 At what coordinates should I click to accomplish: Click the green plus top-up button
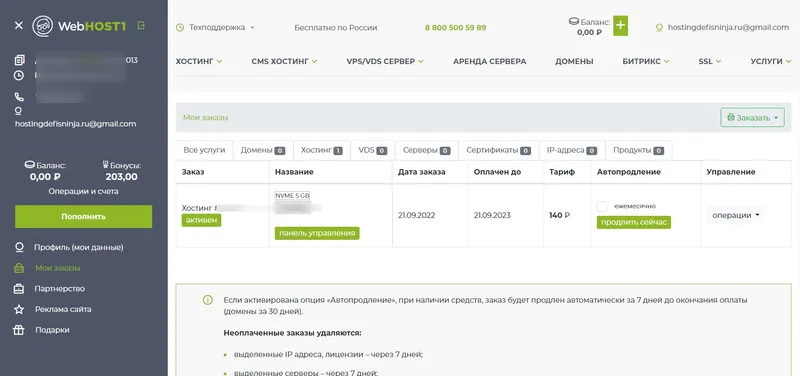coord(620,26)
